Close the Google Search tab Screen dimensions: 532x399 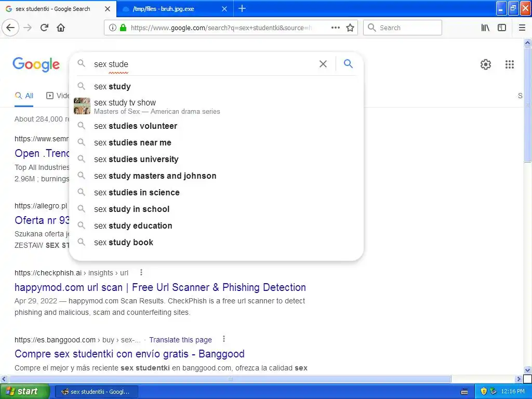click(108, 9)
